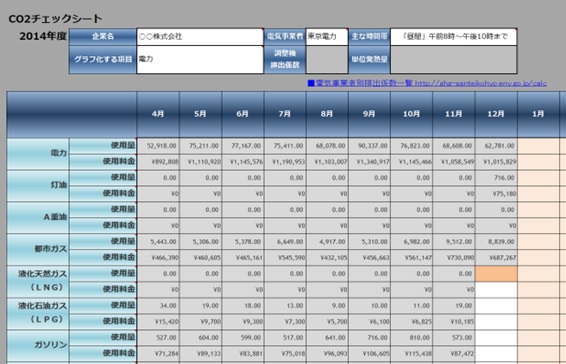Screen dimensions: 566x364
Task: Select kerosene cost cell ¥75,180
Action: click(496, 194)
